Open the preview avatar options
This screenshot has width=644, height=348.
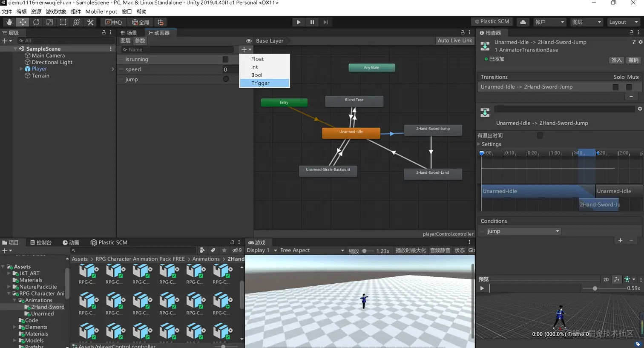coord(629,279)
